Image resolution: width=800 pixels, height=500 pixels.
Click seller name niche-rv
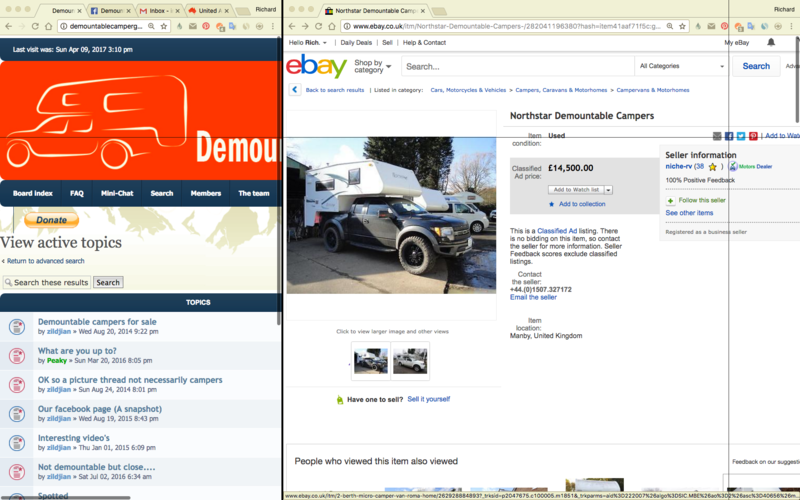coord(679,166)
